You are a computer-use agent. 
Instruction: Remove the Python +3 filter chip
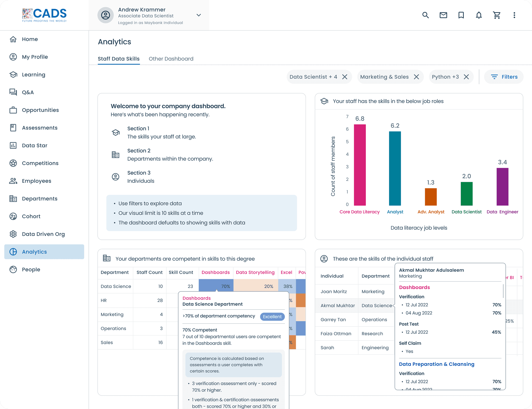click(x=466, y=77)
